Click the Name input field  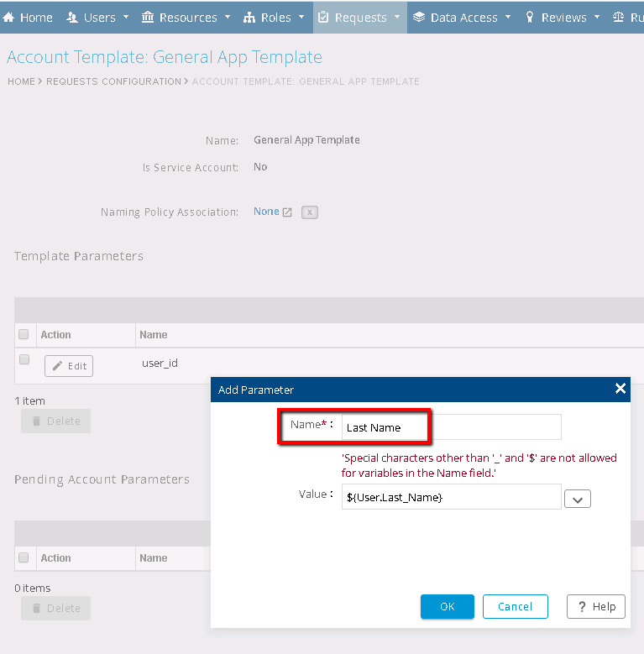(451, 427)
